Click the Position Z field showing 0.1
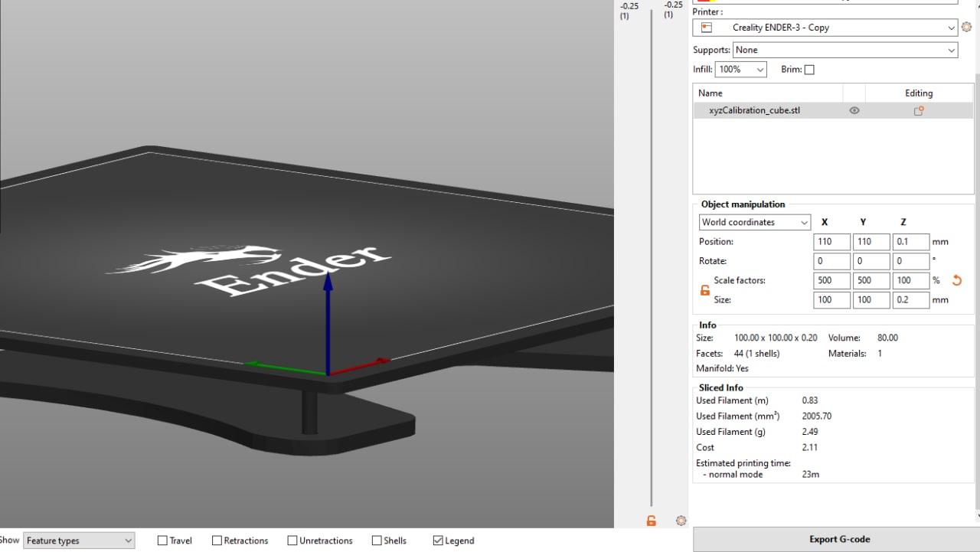The width and height of the screenshot is (980, 552). tap(911, 242)
